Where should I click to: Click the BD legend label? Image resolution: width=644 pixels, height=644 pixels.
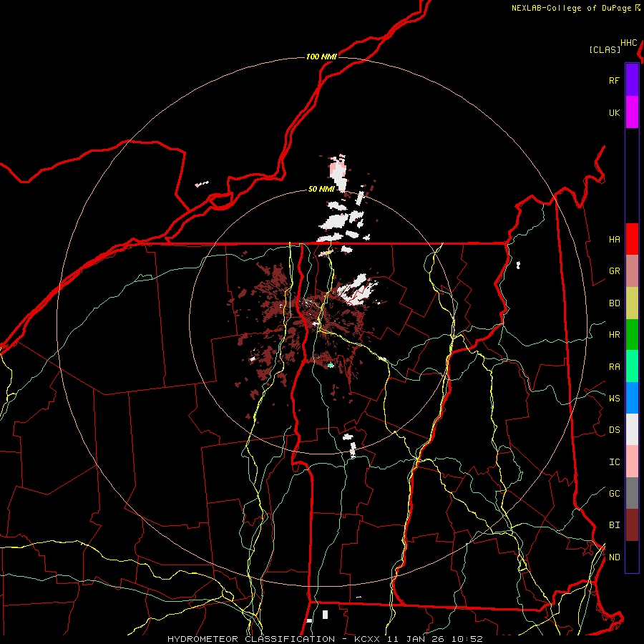(x=614, y=303)
